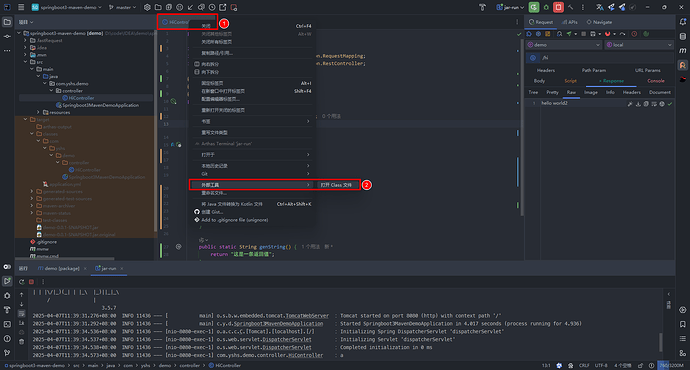Switch to the Headers request tab
The image size is (690, 370).
pos(546,70)
